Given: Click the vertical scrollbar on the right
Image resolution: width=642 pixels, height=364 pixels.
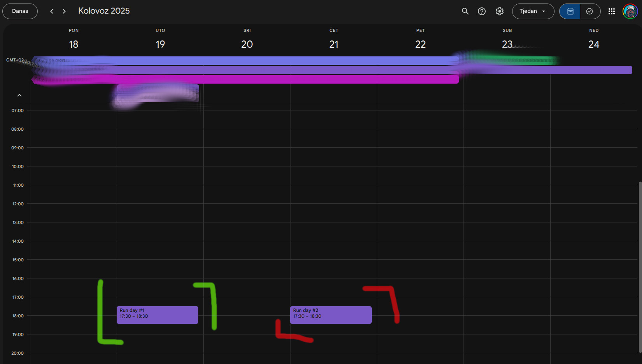Looking at the screenshot, I should (640, 264).
